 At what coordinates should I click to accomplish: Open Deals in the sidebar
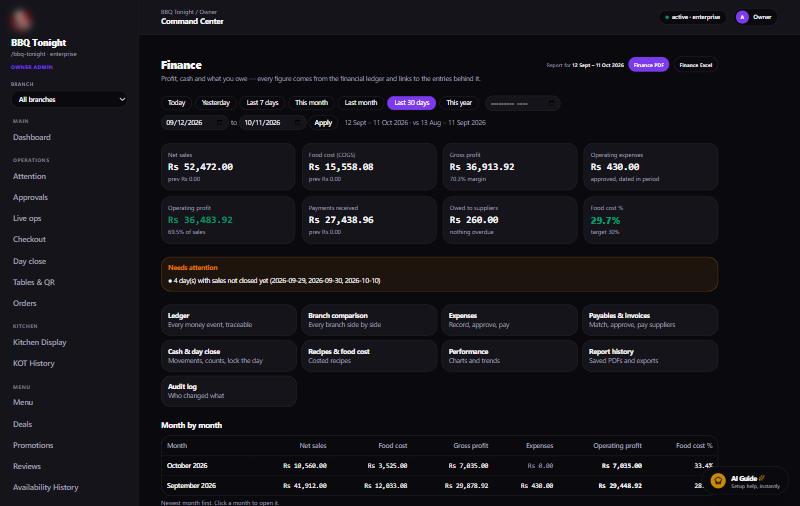[x=22, y=424]
